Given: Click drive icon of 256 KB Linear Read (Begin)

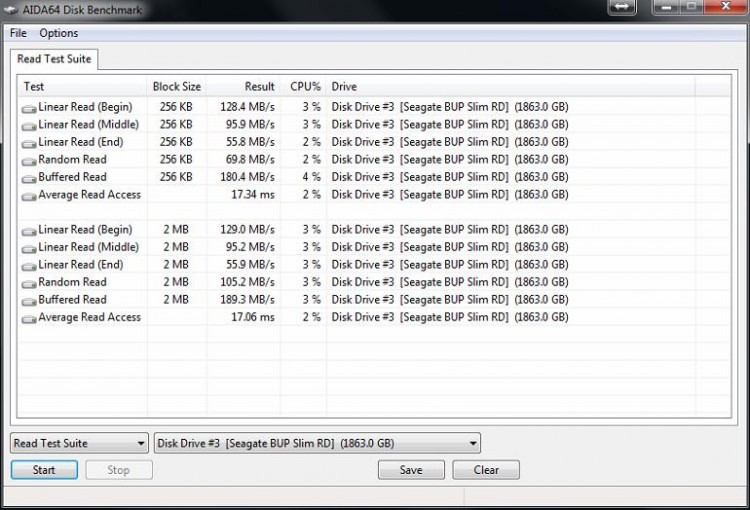Looking at the screenshot, I should click(x=29, y=109).
